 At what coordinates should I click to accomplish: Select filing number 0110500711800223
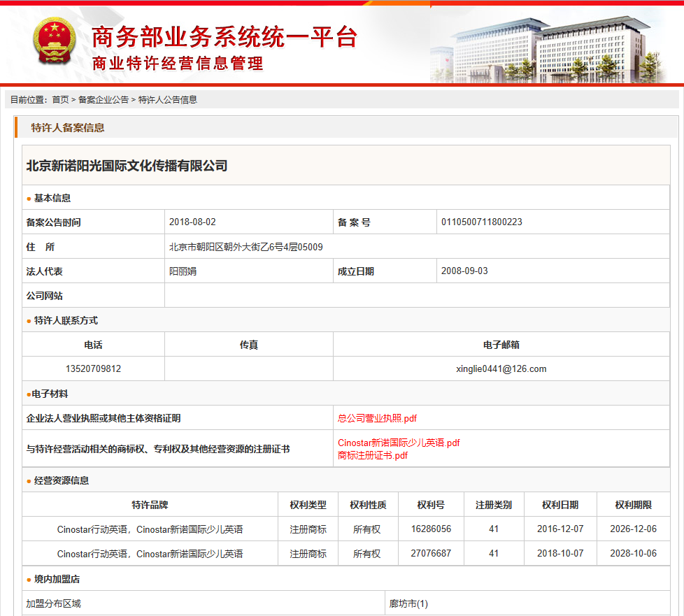coord(482,222)
